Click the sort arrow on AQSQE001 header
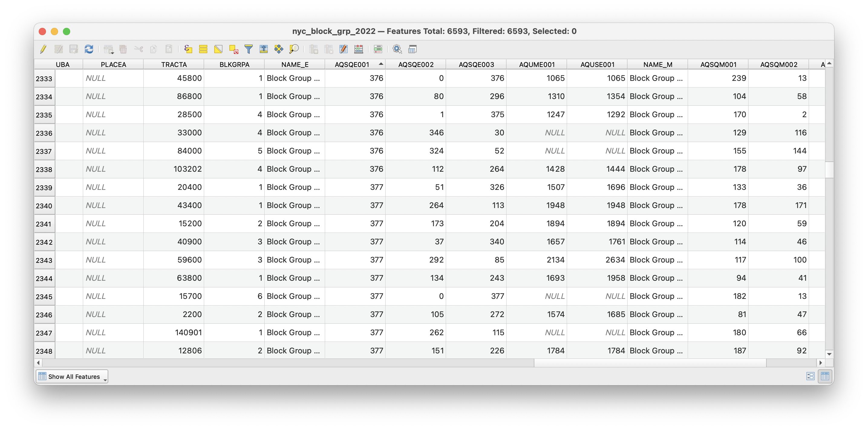 [381, 64]
